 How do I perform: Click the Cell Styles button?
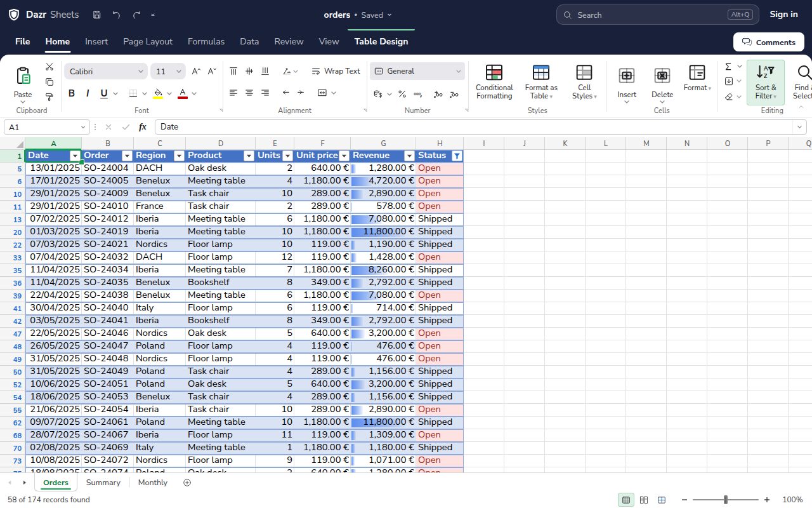pos(584,83)
